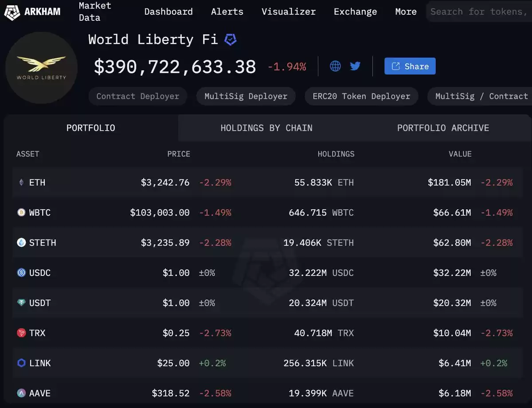532x408 pixels.
Task: Click the ETH price $3,242.76
Action: [x=165, y=182]
